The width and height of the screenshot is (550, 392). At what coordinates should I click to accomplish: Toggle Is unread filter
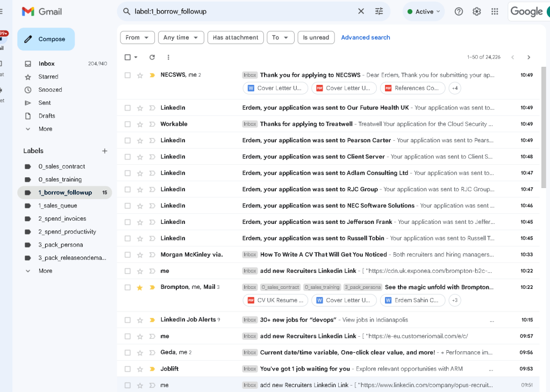[x=316, y=38]
